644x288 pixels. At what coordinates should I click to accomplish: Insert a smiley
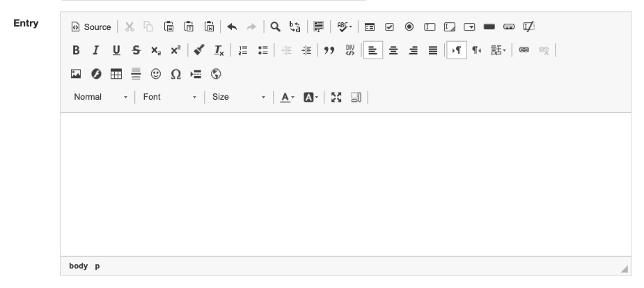tap(156, 74)
